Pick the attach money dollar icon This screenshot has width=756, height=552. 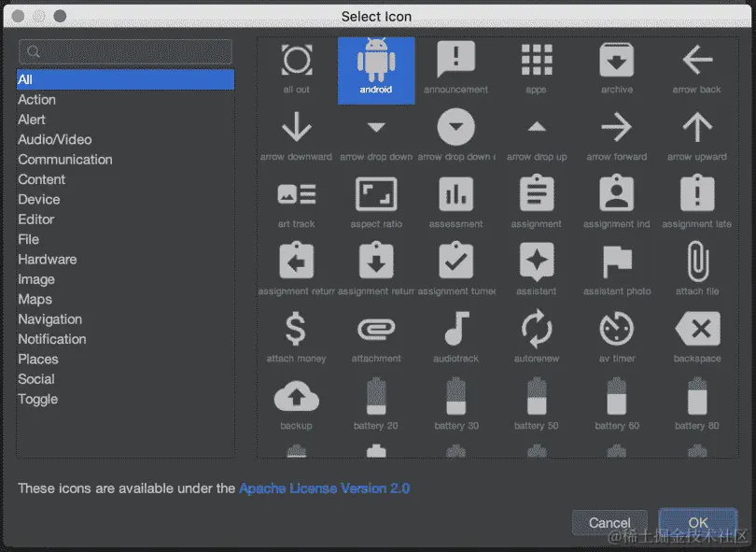click(297, 338)
